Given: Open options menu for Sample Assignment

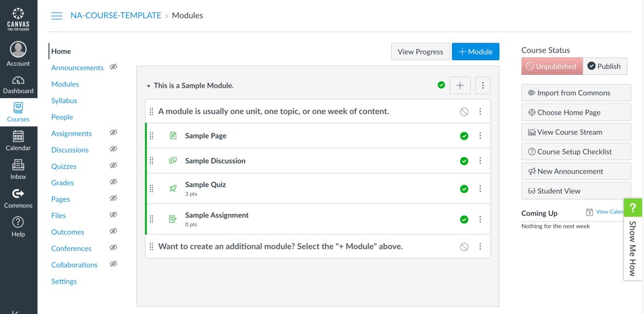Looking at the screenshot, I should click(480, 219).
